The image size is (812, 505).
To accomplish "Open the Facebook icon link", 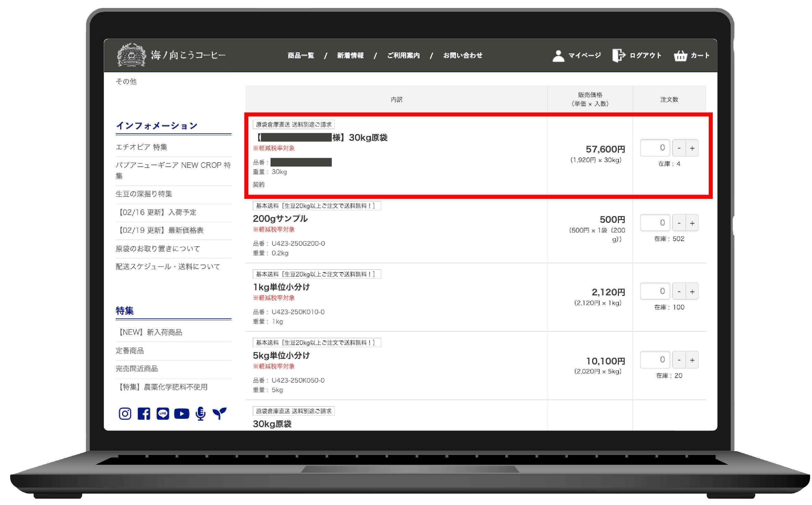I will click(x=144, y=413).
